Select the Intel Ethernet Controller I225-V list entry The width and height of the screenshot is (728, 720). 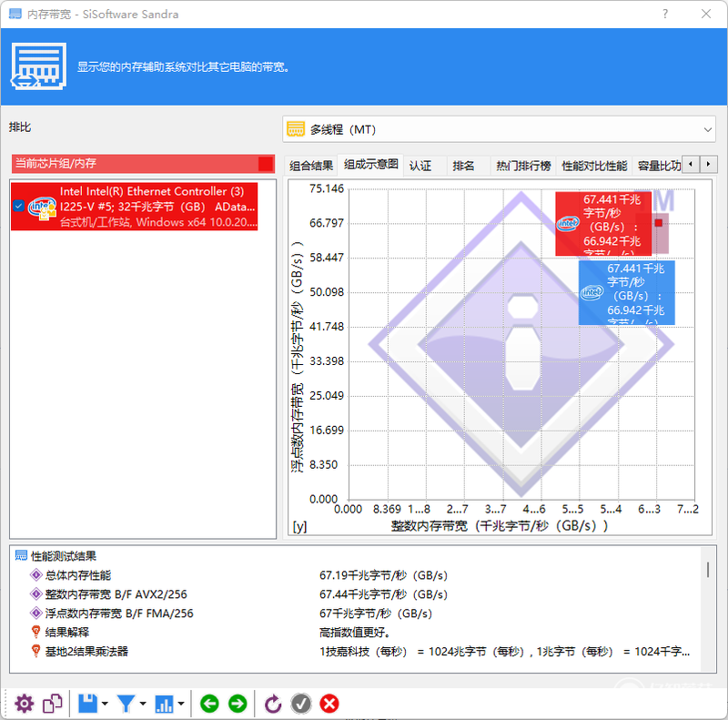pyautogui.click(x=134, y=207)
